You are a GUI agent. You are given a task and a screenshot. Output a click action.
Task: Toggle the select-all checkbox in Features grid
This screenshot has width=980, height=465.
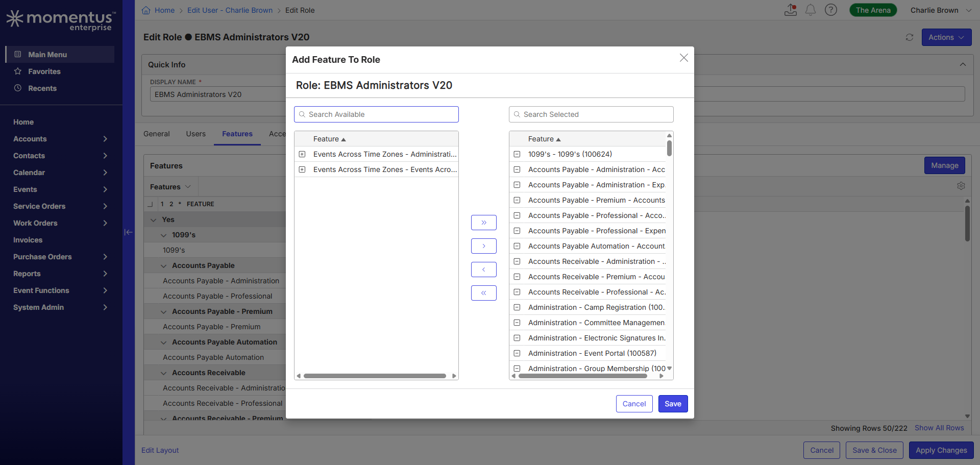(x=150, y=204)
